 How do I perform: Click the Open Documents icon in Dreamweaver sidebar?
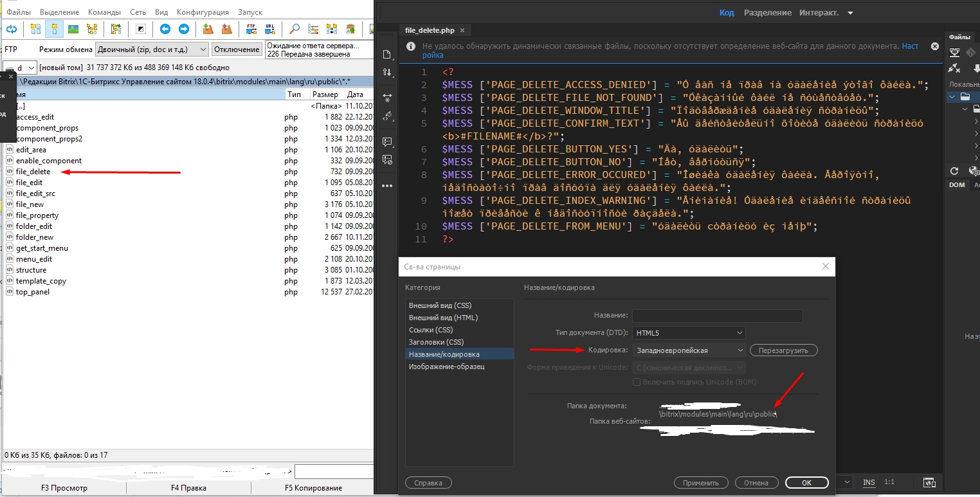387,54
